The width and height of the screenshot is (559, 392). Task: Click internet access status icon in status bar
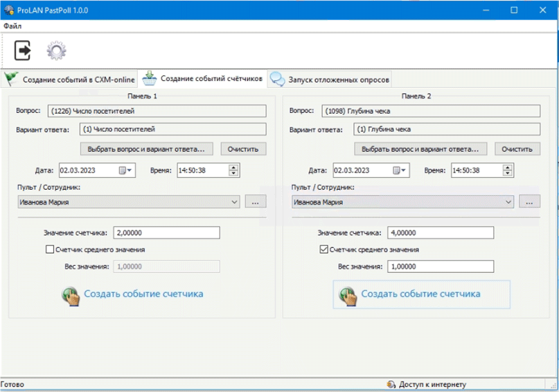pyautogui.click(x=391, y=384)
